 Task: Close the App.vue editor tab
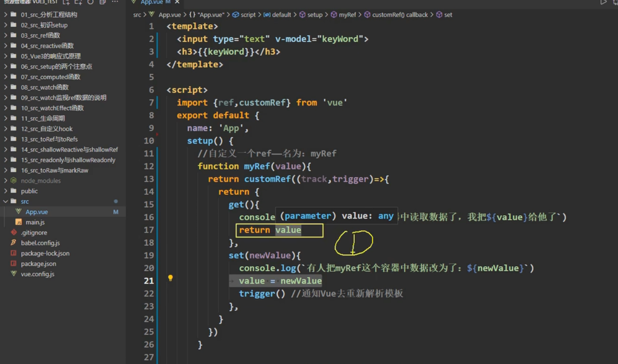click(177, 2)
